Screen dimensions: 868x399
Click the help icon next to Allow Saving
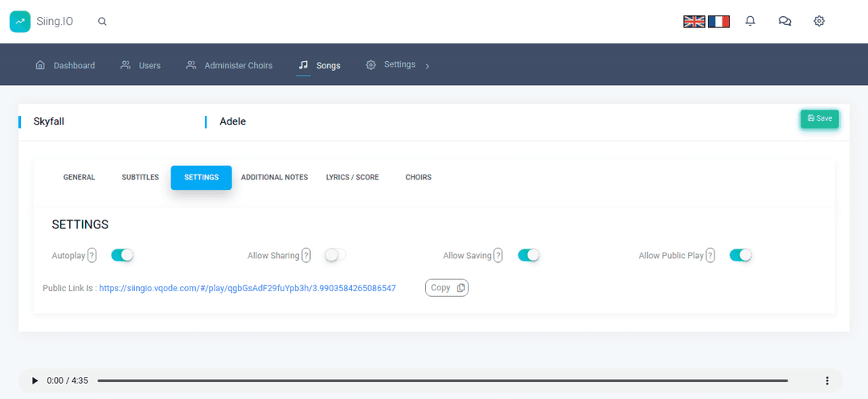point(498,256)
